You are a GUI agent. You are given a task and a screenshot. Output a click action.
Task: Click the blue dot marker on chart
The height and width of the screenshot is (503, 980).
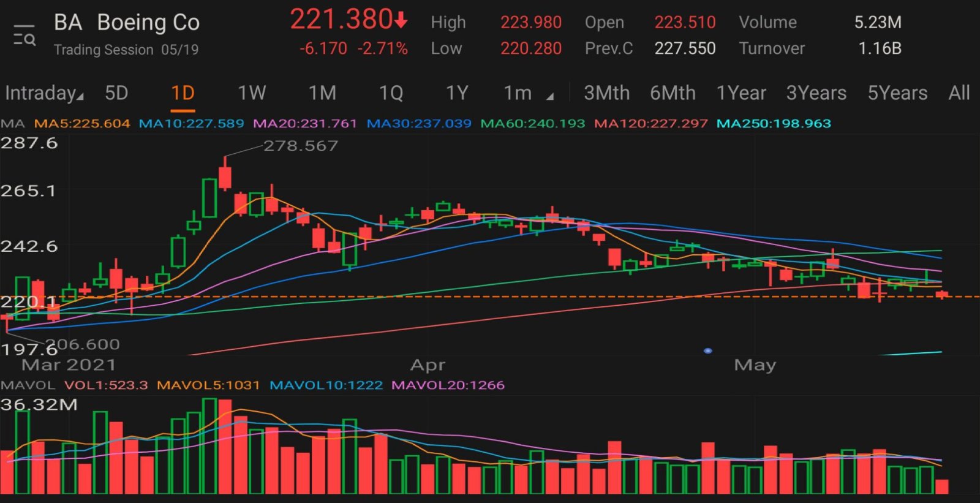click(707, 351)
